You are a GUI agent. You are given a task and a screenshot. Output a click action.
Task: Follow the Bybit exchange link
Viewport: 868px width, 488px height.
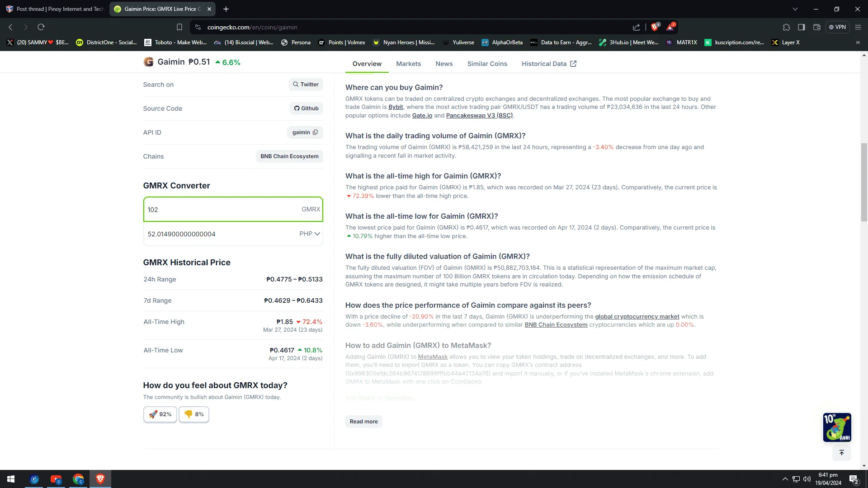tap(396, 107)
